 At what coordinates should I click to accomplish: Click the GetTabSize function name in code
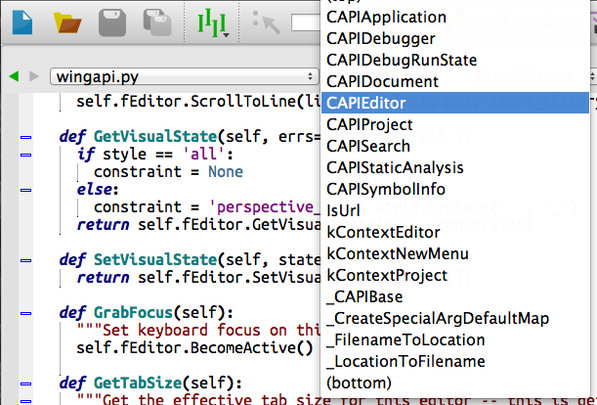(x=138, y=383)
